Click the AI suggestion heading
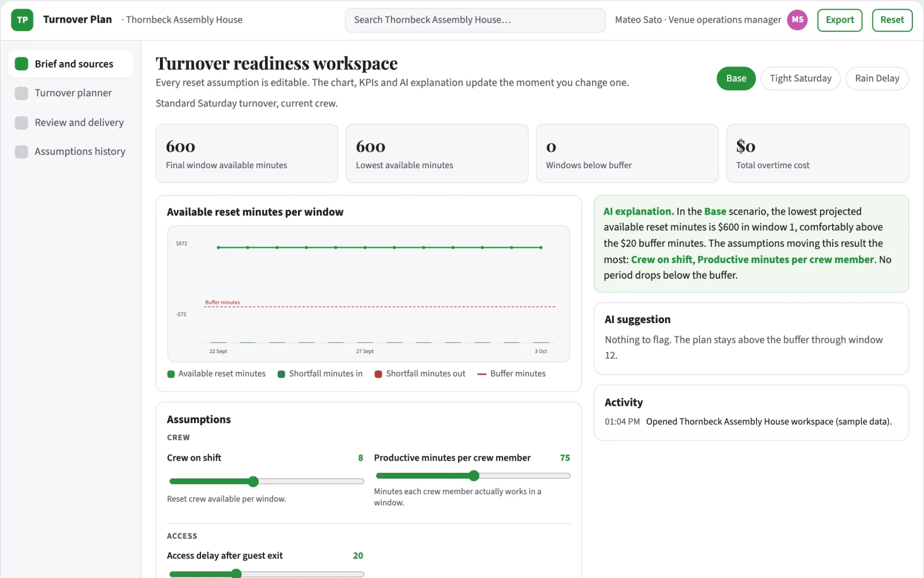924x578 pixels. [x=638, y=320]
